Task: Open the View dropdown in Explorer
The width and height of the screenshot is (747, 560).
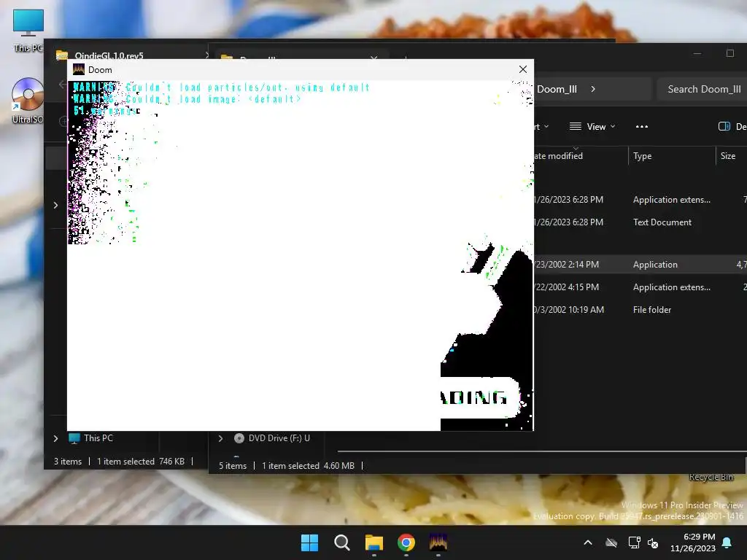Action: click(592, 127)
